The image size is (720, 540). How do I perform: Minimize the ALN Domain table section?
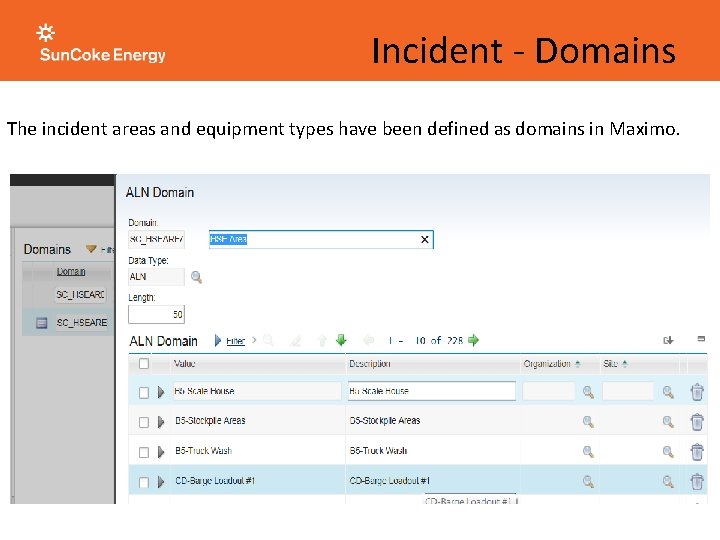tap(701, 339)
